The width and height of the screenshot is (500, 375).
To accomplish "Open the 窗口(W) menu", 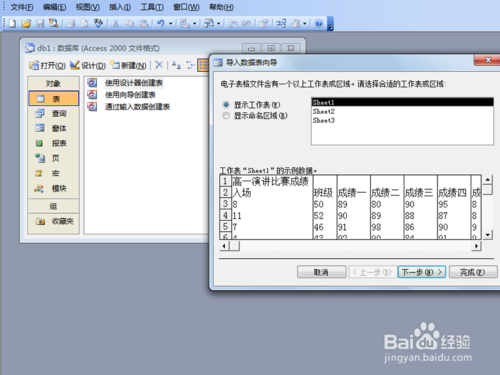I will click(x=186, y=7).
